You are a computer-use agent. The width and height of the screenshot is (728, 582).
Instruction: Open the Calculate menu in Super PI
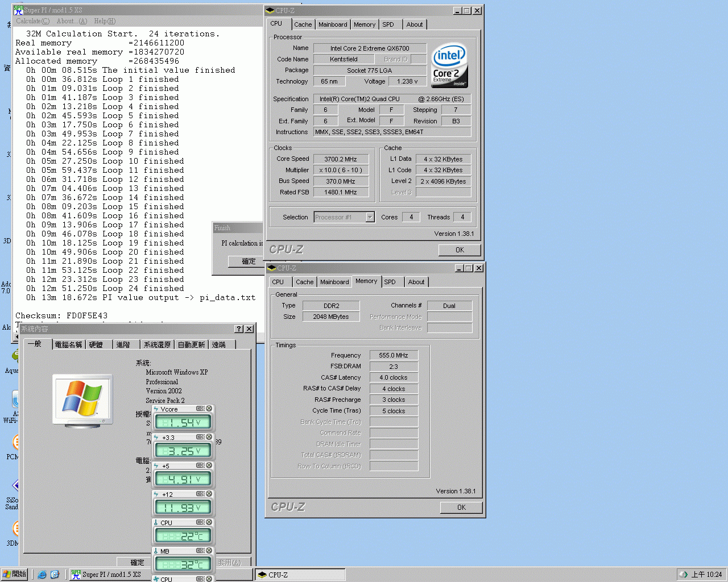pos(33,21)
